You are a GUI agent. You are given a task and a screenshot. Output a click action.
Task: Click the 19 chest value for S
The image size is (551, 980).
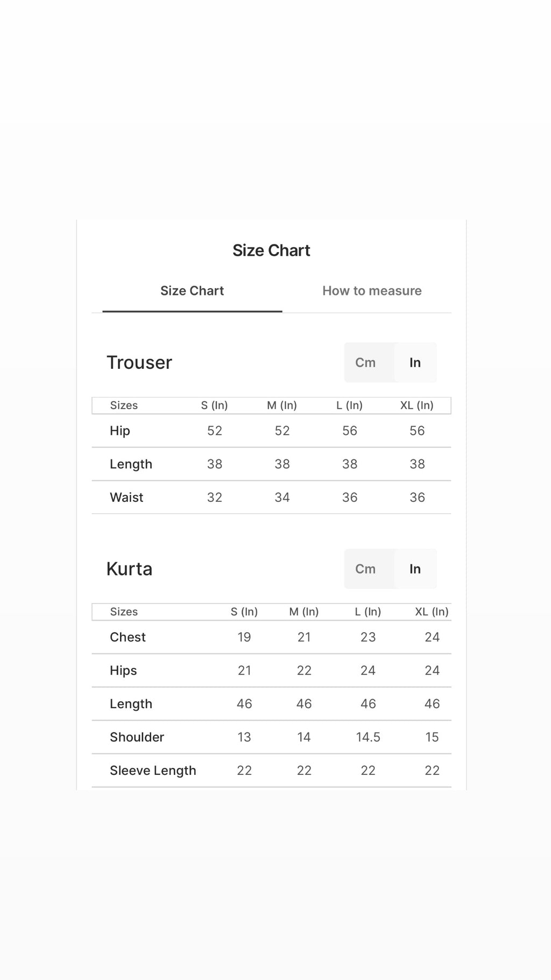point(244,637)
